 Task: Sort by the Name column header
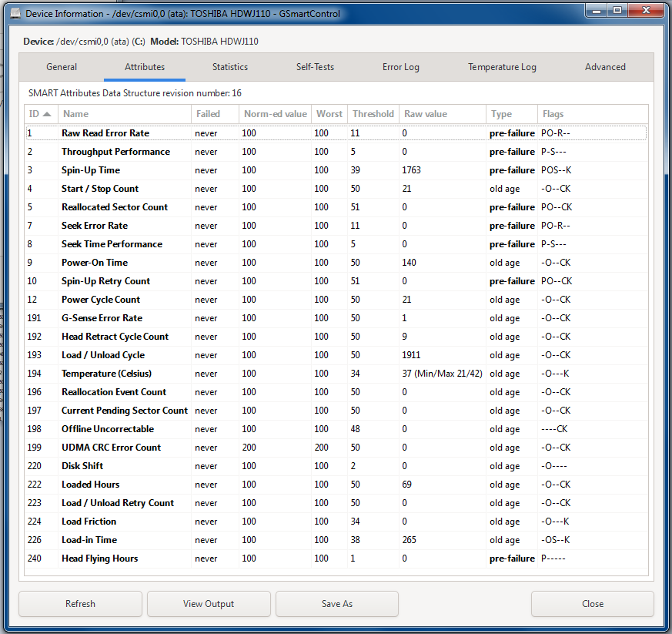click(124, 114)
